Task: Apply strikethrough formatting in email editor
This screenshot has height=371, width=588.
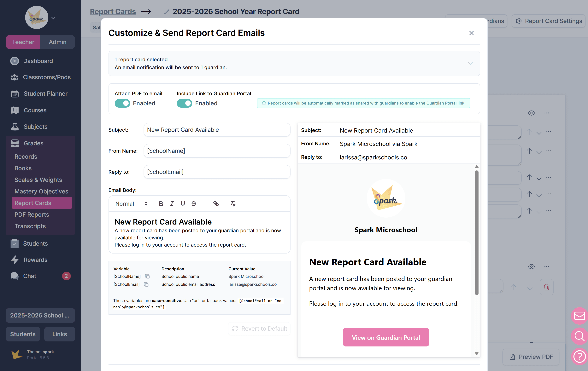Action: click(194, 204)
